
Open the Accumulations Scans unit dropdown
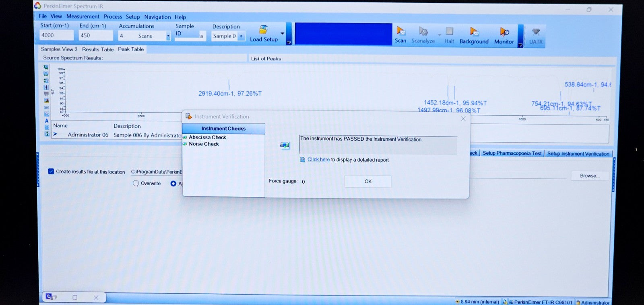pos(168,36)
